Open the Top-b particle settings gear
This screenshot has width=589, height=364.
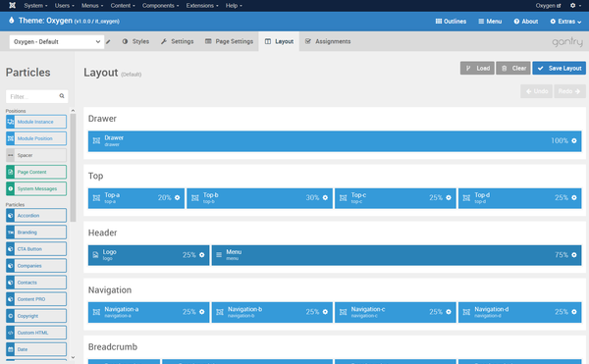[x=325, y=198]
